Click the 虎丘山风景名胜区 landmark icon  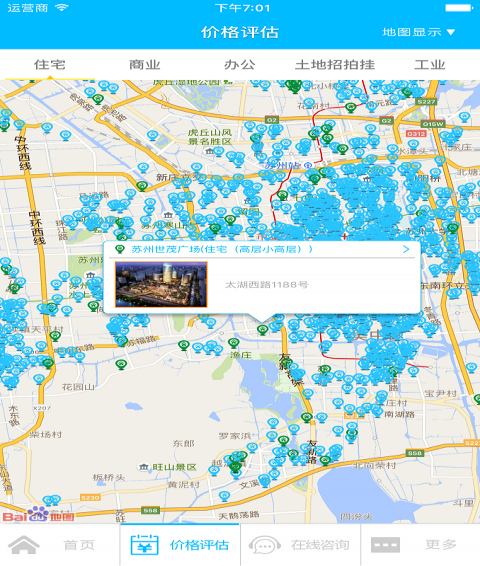pos(209,151)
